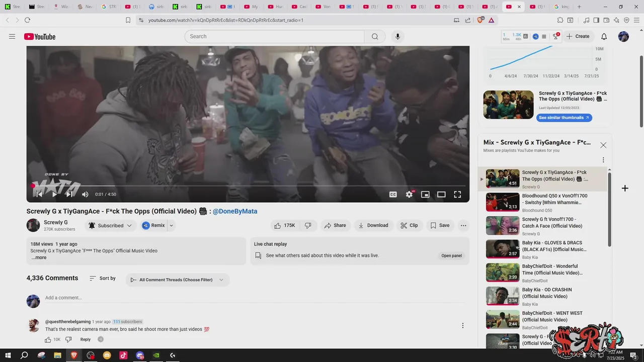
Task: Close the Mix playlist panel
Action: (x=603, y=145)
